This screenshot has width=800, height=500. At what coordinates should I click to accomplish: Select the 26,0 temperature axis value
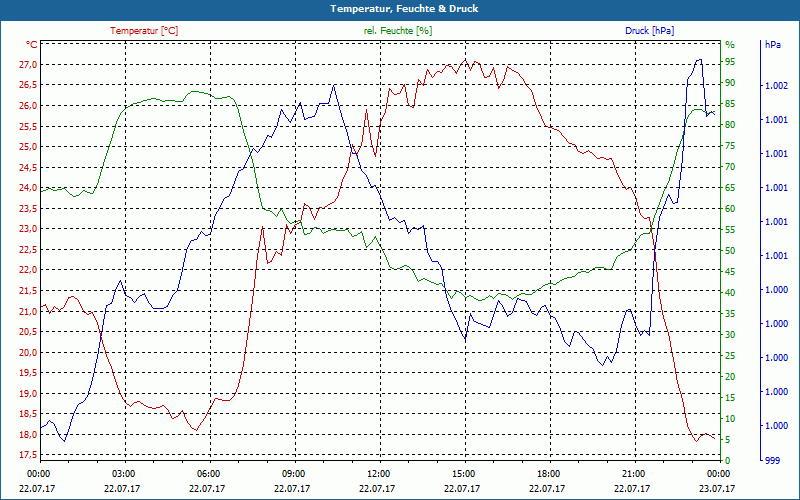pyautogui.click(x=29, y=106)
